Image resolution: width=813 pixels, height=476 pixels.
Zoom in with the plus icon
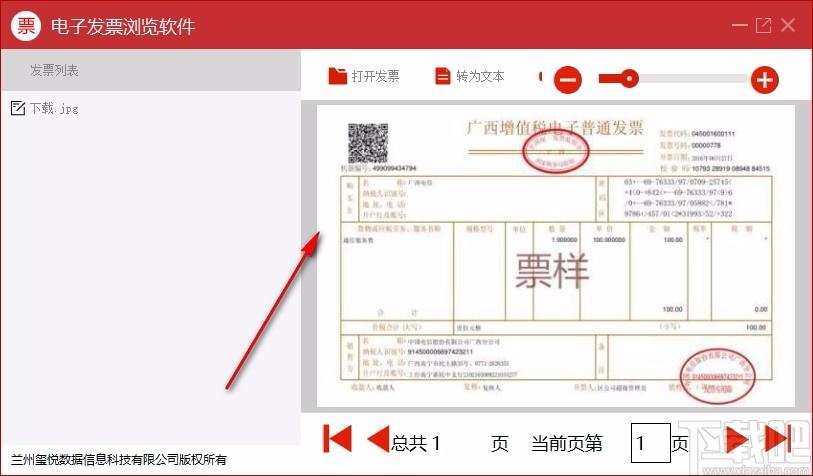click(x=765, y=80)
